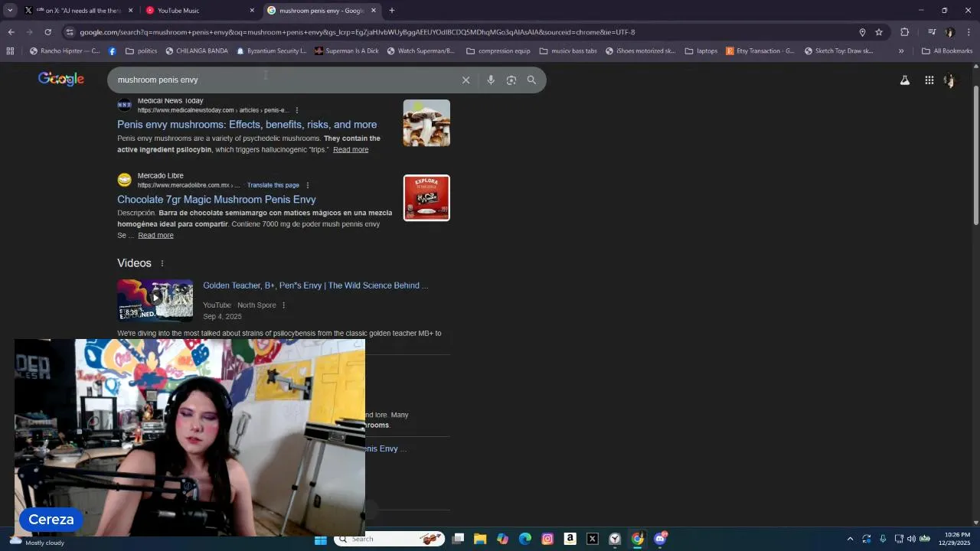Open Penis envy mushrooms Effects article link

pyautogui.click(x=247, y=125)
